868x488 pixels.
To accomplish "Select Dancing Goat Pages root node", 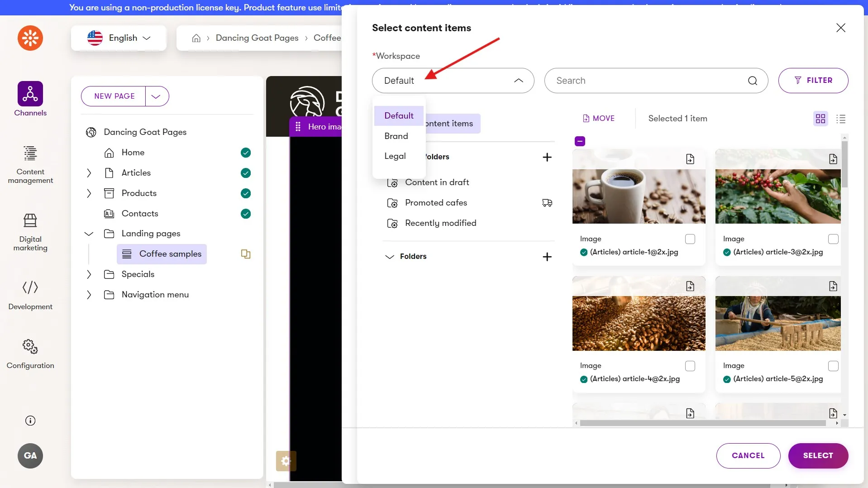I will pyautogui.click(x=145, y=132).
